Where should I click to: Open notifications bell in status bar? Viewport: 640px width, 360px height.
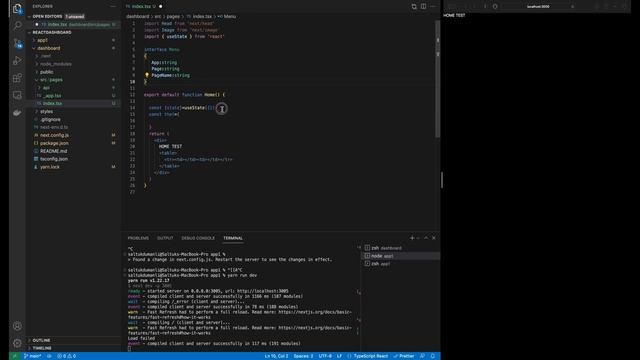433,356
